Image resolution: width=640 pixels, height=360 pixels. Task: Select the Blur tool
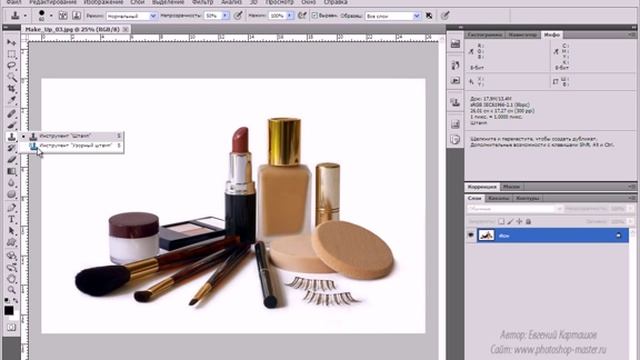coord(11,183)
